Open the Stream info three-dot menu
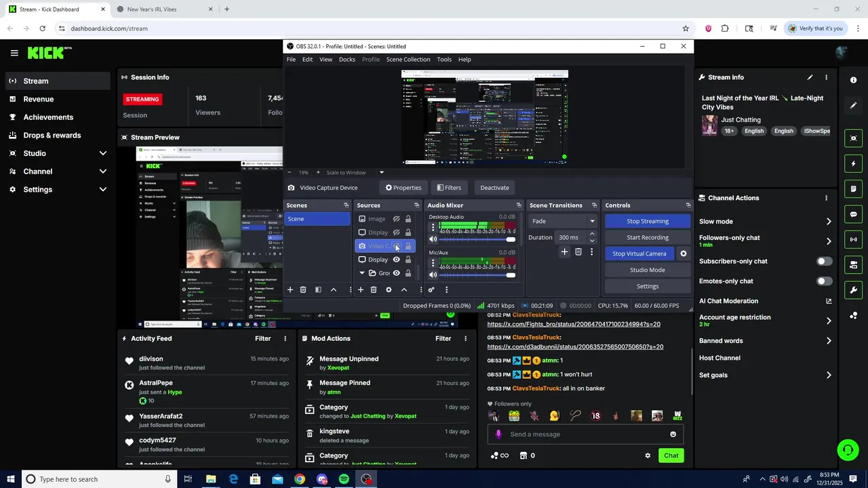Image resolution: width=868 pixels, height=488 pixels. click(x=826, y=77)
